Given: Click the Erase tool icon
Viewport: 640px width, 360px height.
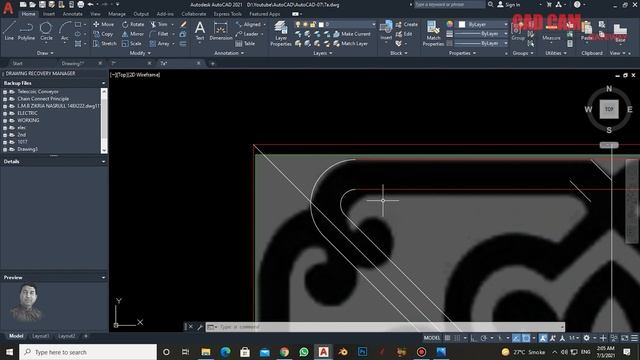Looking at the screenshot, I should (x=183, y=24).
